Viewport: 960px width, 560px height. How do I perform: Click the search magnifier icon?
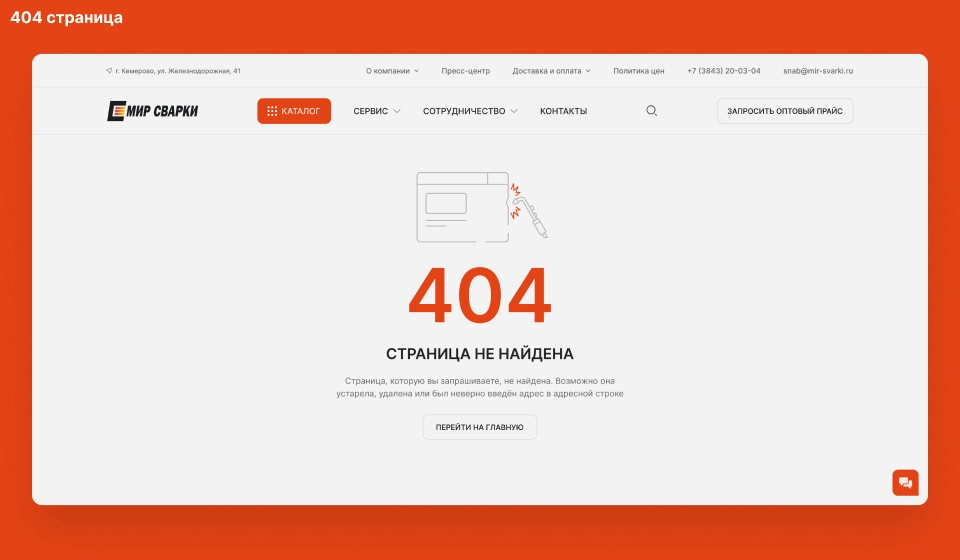[x=651, y=111]
